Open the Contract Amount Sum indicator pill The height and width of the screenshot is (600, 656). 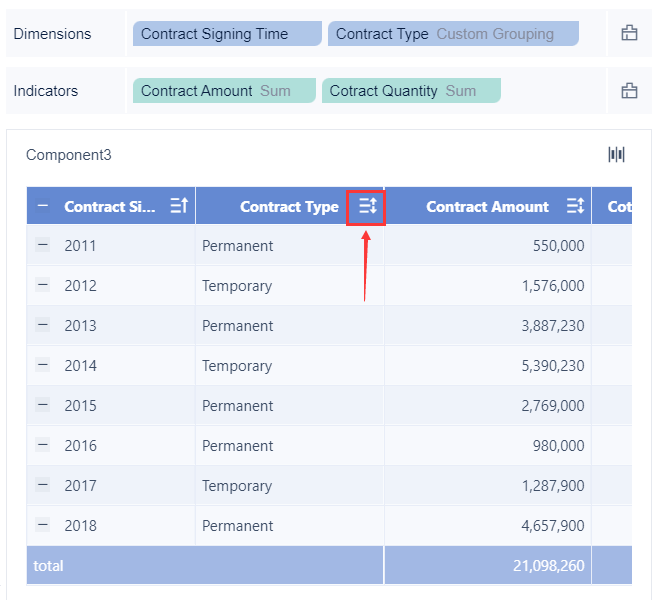[x=223, y=91]
